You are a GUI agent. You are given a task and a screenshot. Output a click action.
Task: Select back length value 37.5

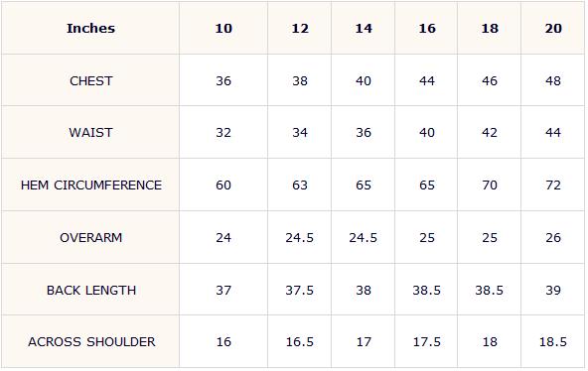(300, 290)
